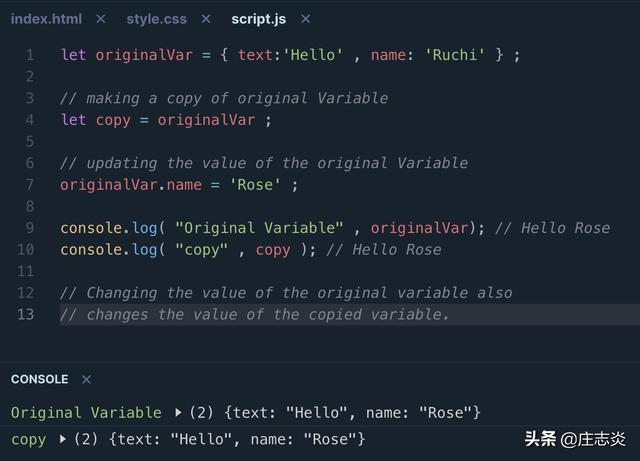Click the "copy" string inside console.log
The image size is (640, 461).
(x=203, y=250)
